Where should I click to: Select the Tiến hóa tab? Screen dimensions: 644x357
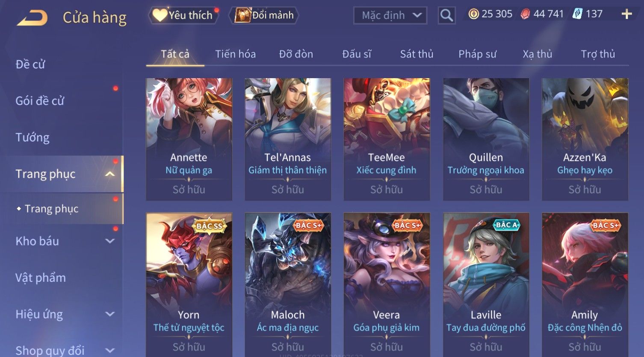pyautogui.click(x=235, y=54)
